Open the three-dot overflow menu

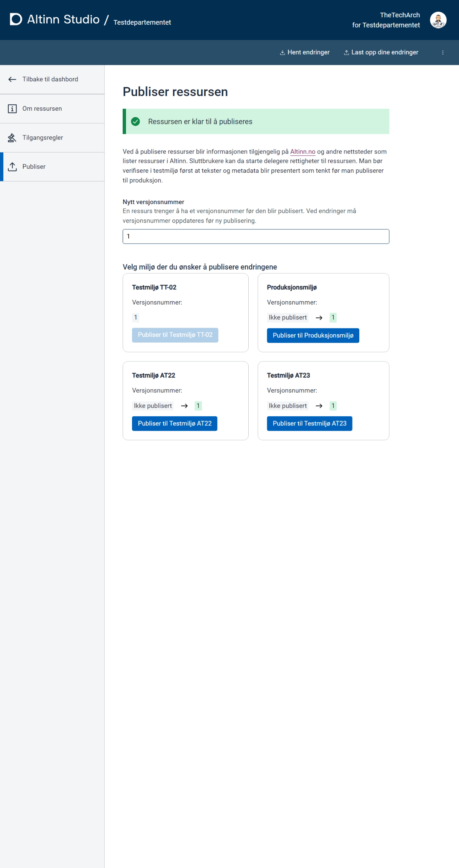[x=443, y=53]
